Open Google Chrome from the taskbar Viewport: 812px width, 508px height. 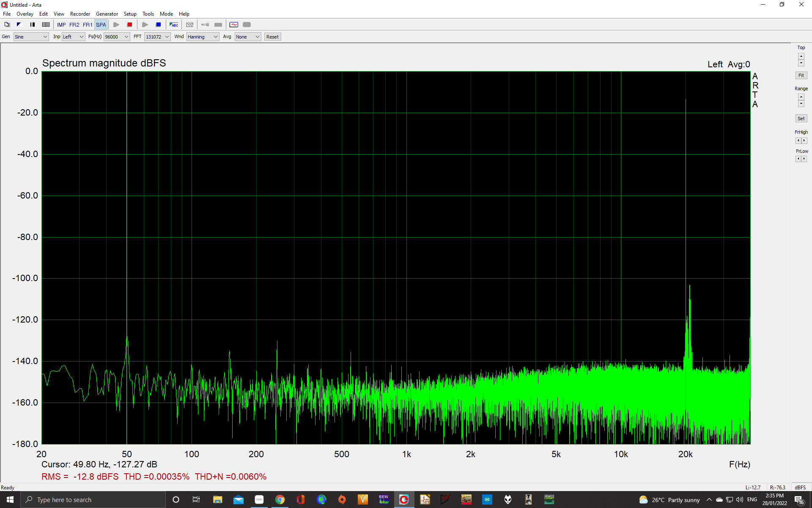tap(280, 500)
